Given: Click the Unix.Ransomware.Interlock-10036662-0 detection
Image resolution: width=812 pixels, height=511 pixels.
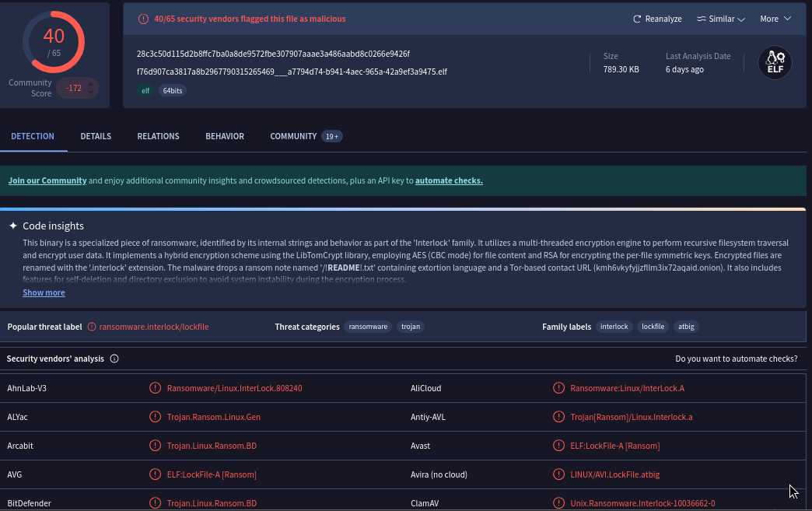Looking at the screenshot, I should 642,503.
